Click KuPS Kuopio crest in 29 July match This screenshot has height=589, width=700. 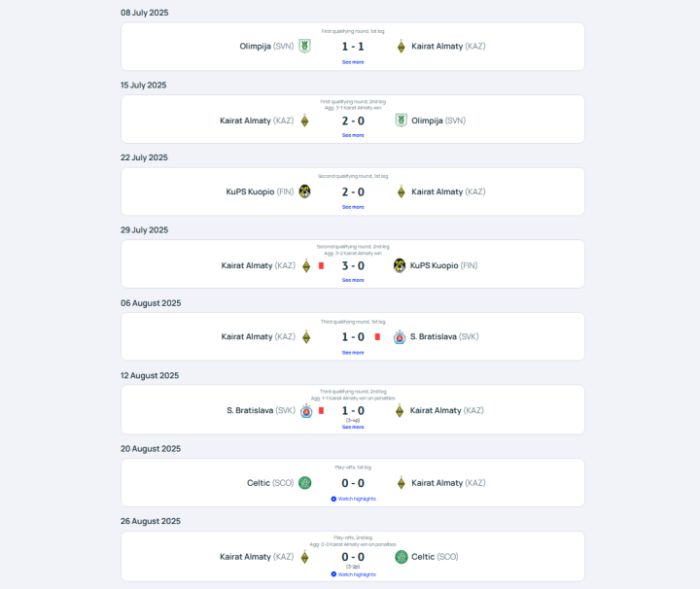(x=400, y=265)
